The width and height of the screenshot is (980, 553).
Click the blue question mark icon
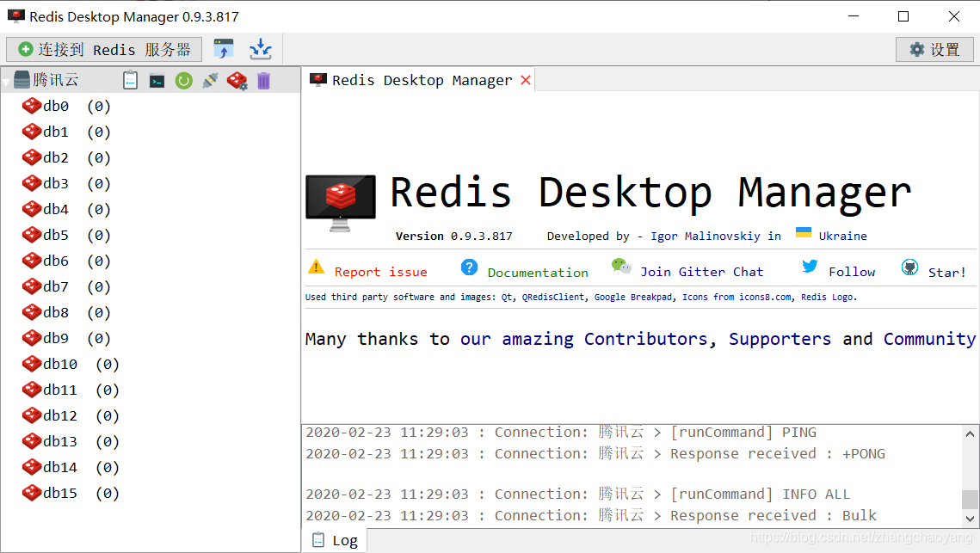point(470,267)
